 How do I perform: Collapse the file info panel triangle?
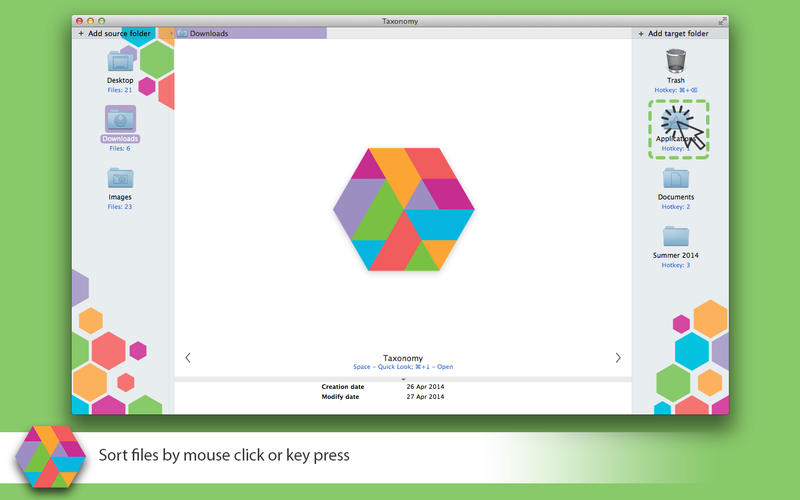pyautogui.click(x=403, y=379)
